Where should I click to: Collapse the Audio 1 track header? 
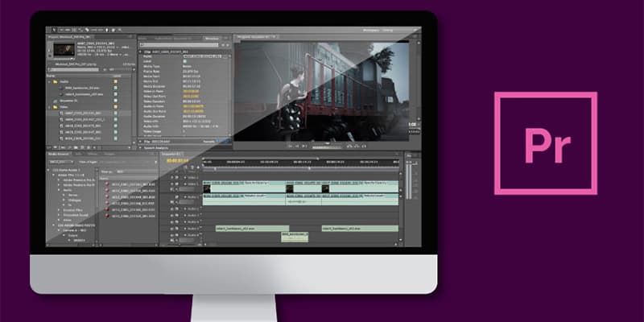click(185, 196)
